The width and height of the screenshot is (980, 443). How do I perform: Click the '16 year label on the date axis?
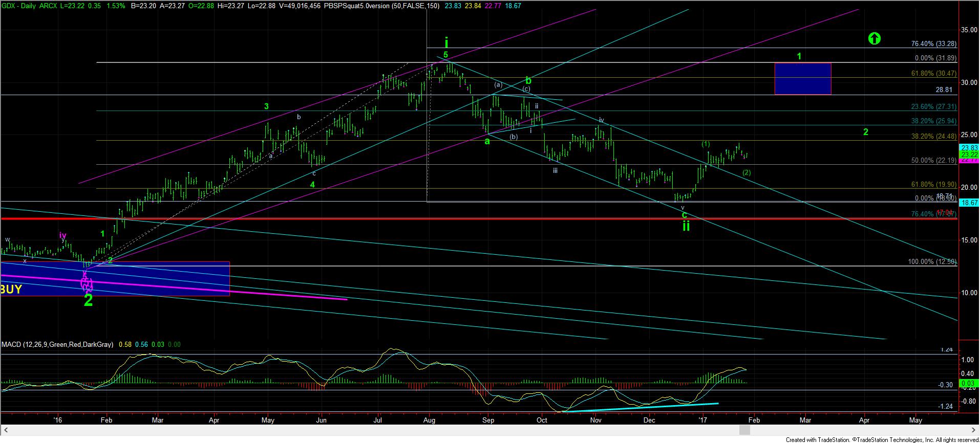click(x=57, y=420)
